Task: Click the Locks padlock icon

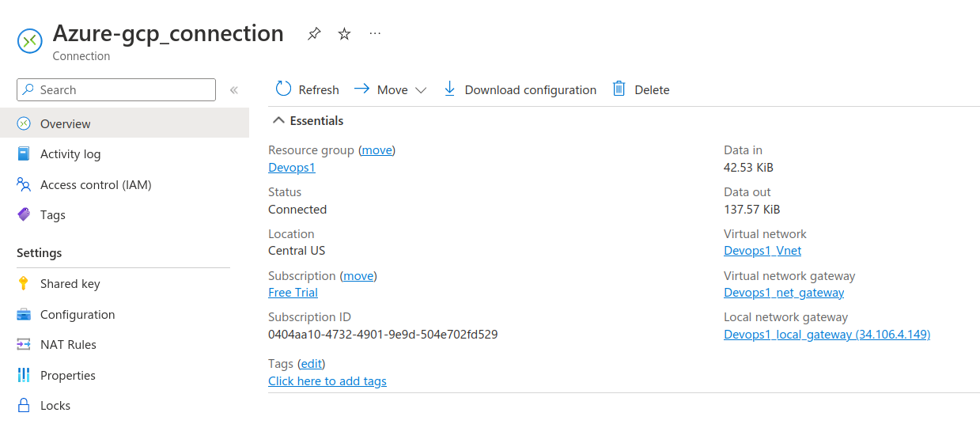Action: pyautogui.click(x=24, y=405)
